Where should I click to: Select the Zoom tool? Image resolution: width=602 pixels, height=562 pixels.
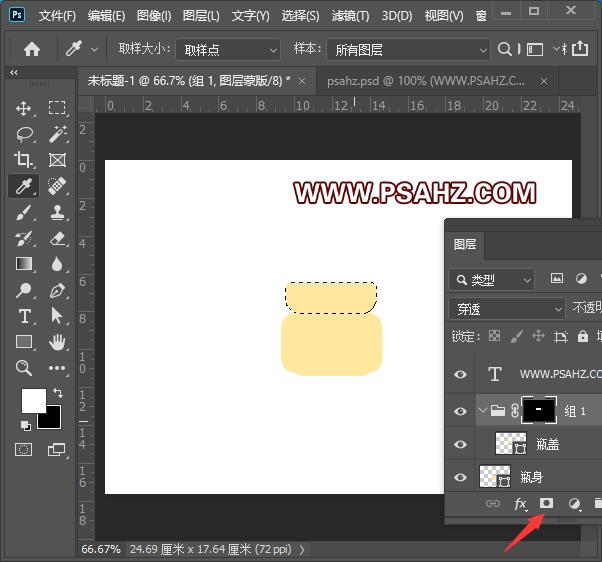point(24,368)
